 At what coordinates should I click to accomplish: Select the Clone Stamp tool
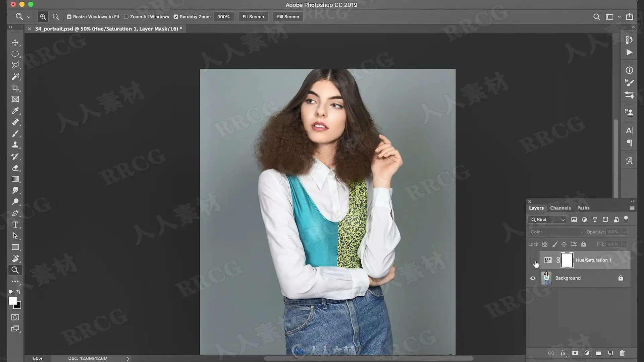coord(15,145)
